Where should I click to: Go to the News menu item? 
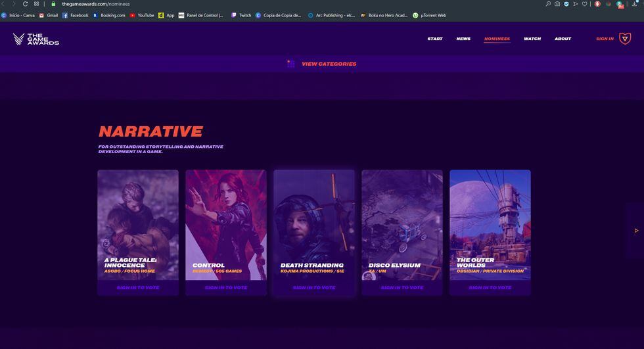pyautogui.click(x=463, y=39)
